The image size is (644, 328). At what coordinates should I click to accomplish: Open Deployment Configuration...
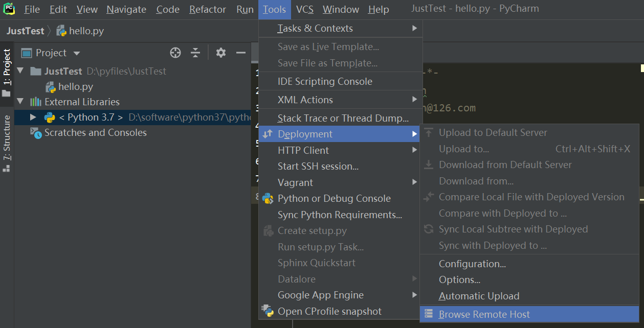pos(530,264)
